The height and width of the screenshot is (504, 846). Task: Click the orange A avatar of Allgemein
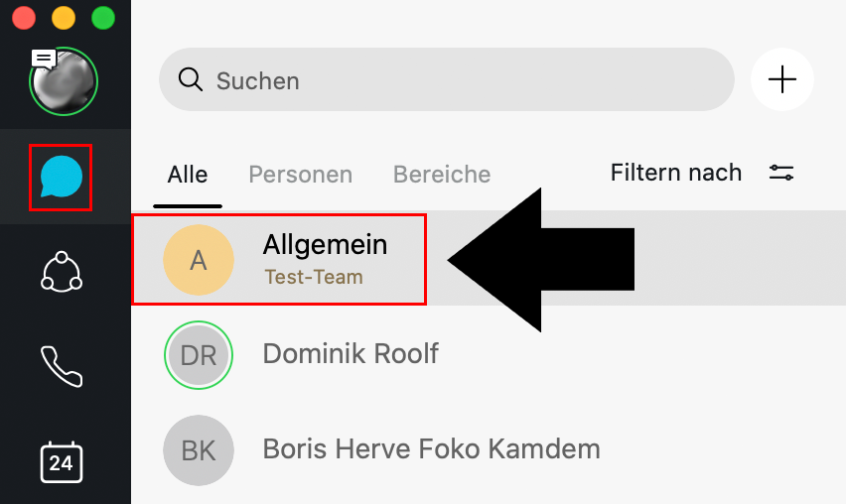click(x=199, y=260)
